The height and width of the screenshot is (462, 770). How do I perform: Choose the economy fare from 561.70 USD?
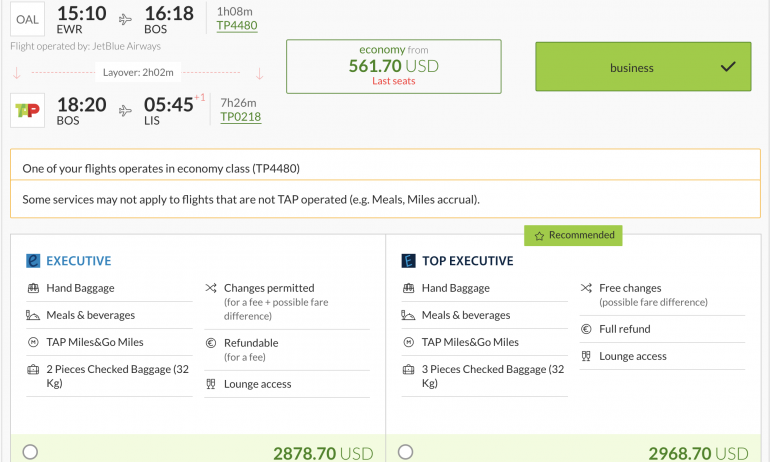tap(393, 66)
